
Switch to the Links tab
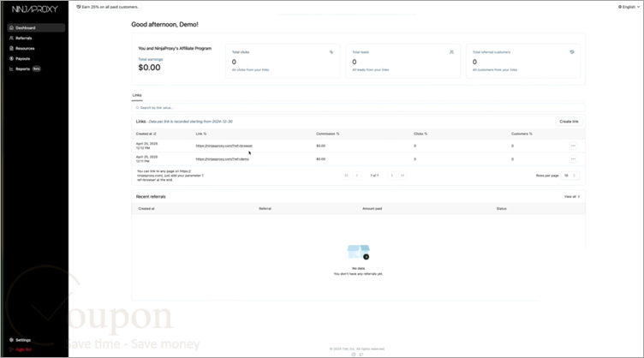(137, 95)
